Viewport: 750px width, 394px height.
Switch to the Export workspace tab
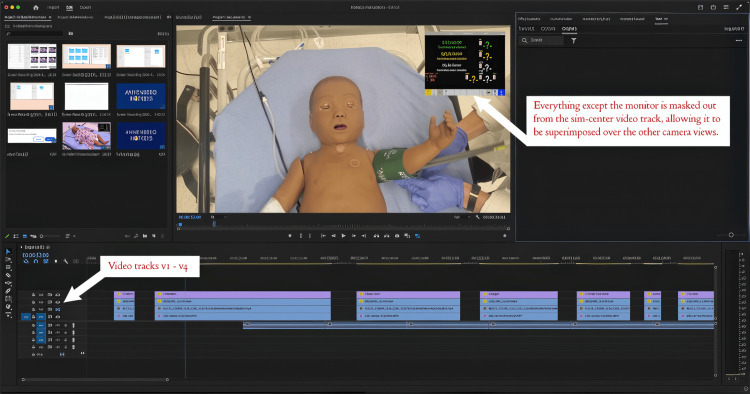coord(85,8)
